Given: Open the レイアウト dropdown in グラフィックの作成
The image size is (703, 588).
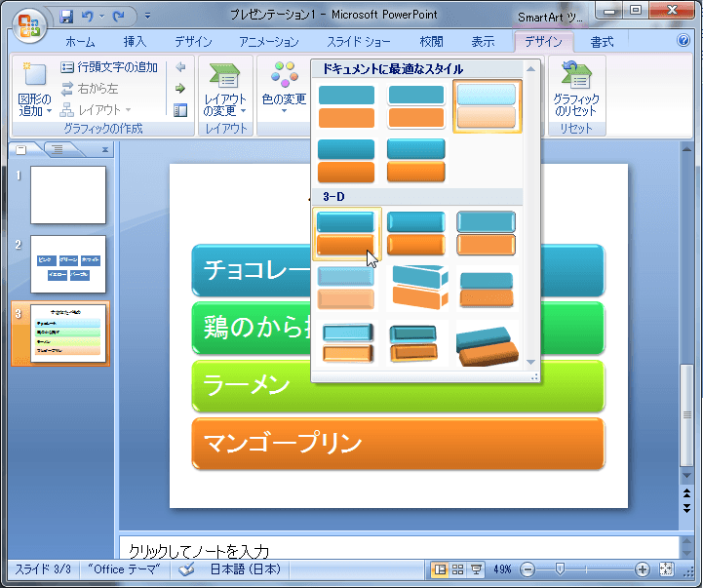Looking at the screenshot, I should [x=96, y=110].
